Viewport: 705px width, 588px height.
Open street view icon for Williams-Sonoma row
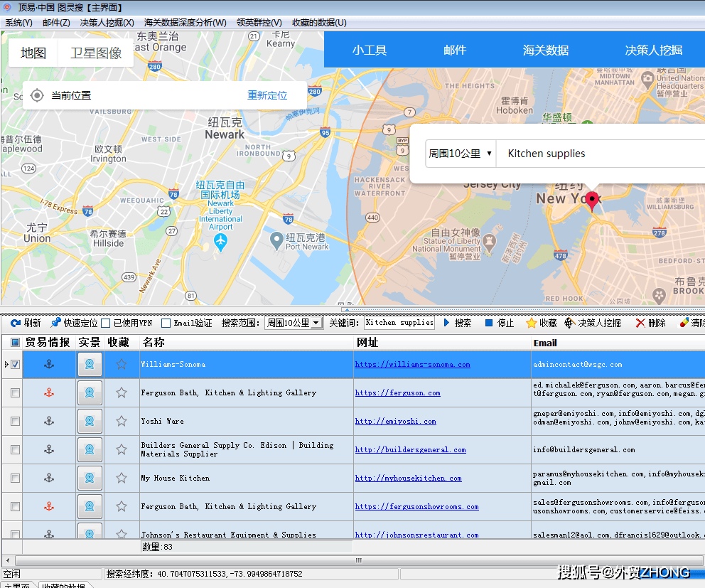click(90, 365)
